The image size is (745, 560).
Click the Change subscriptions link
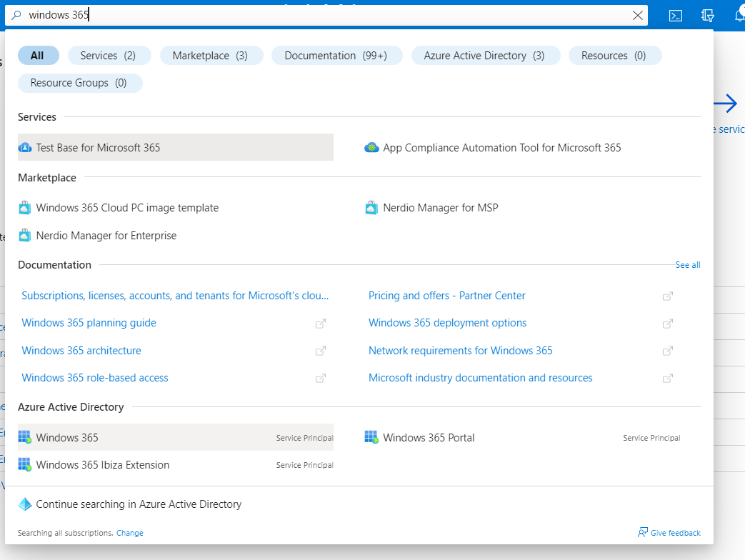click(129, 532)
